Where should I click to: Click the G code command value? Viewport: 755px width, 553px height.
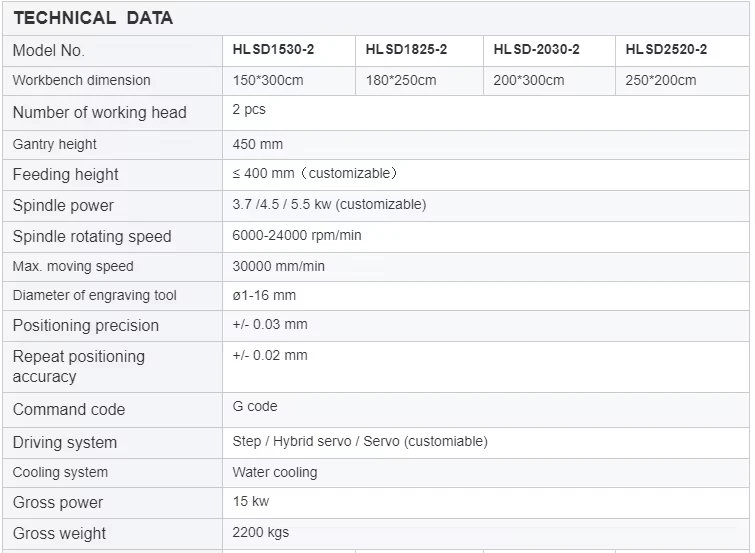pos(255,406)
